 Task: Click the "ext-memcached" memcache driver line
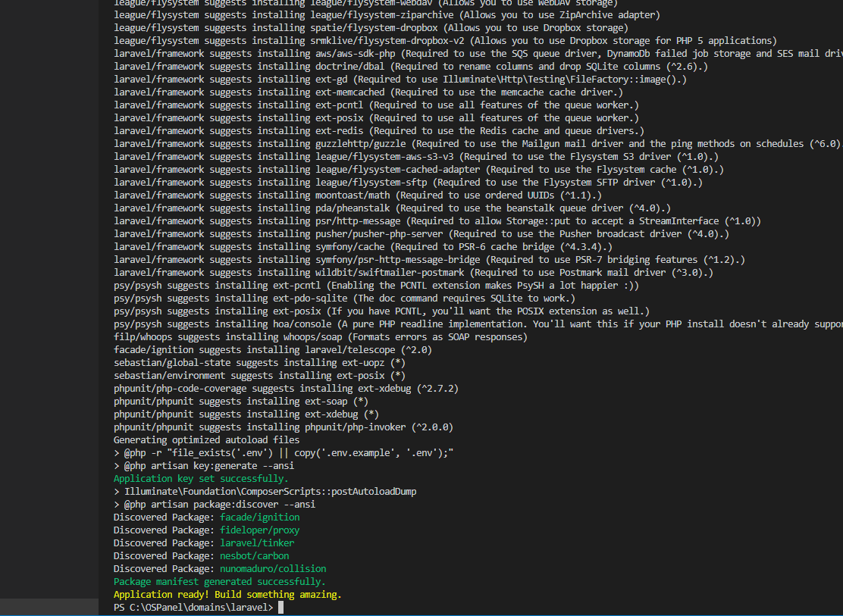tap(368, 92)
